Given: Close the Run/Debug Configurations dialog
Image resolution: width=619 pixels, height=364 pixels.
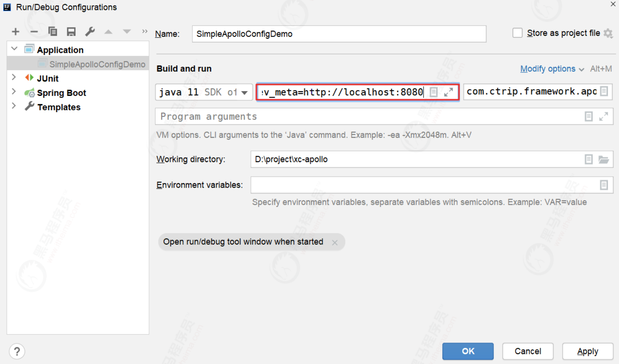Looking at the screenshot, I should pyautogui.click(x=613, y=4).
